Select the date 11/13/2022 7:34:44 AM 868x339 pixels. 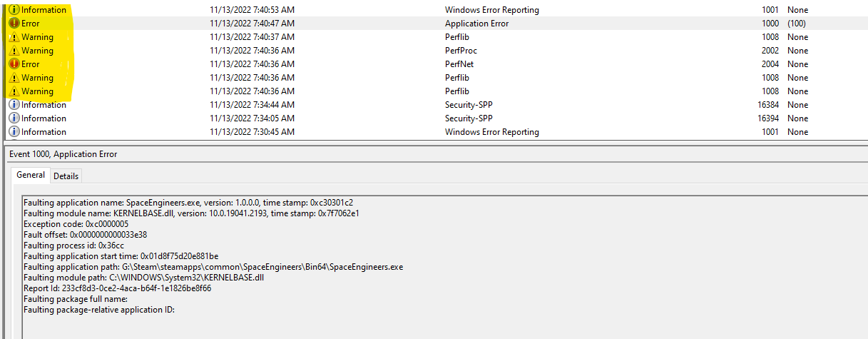252,105
